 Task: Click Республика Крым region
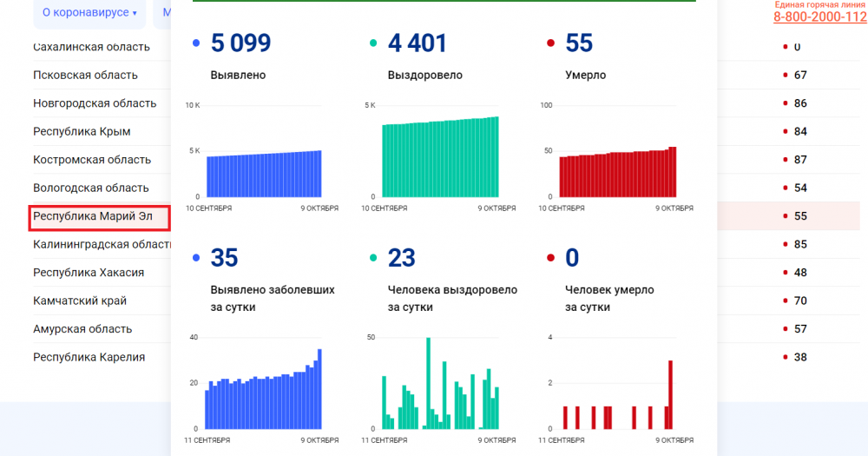[x=82, y=131]
